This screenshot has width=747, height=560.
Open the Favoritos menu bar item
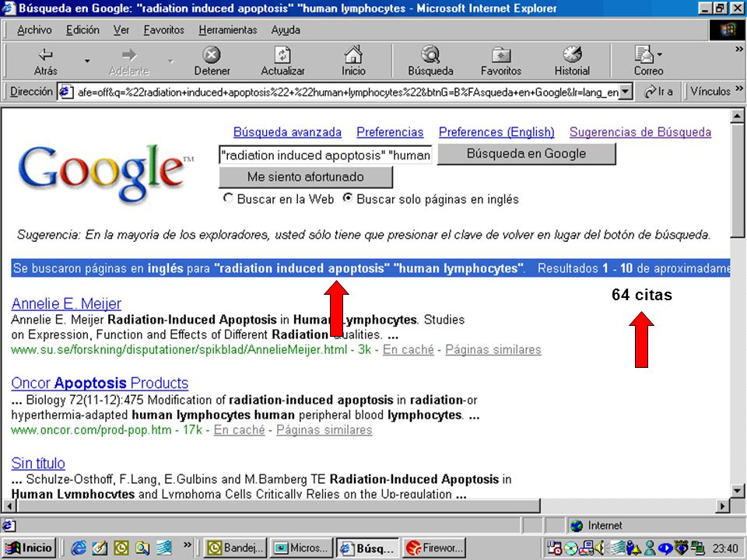click(x=164, y=30)
